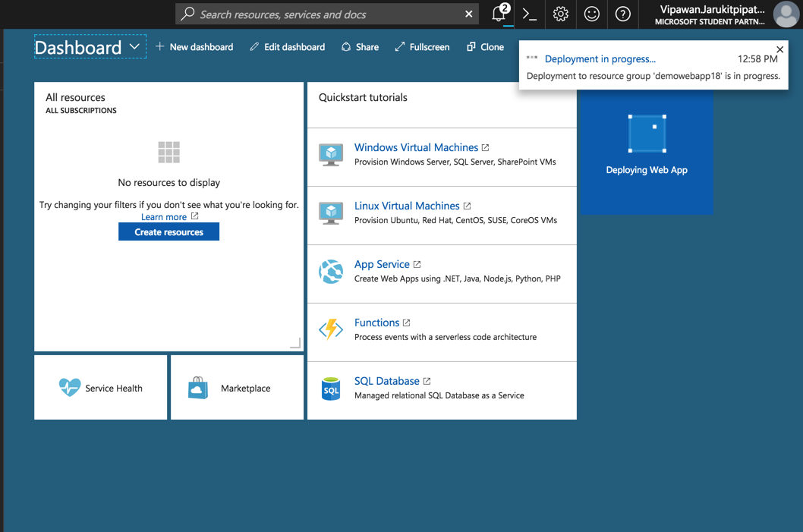Image resolution: width=803 pixels, height=532 pixels.
Task: Click the feedback smiley face icon
Action: 591,14
